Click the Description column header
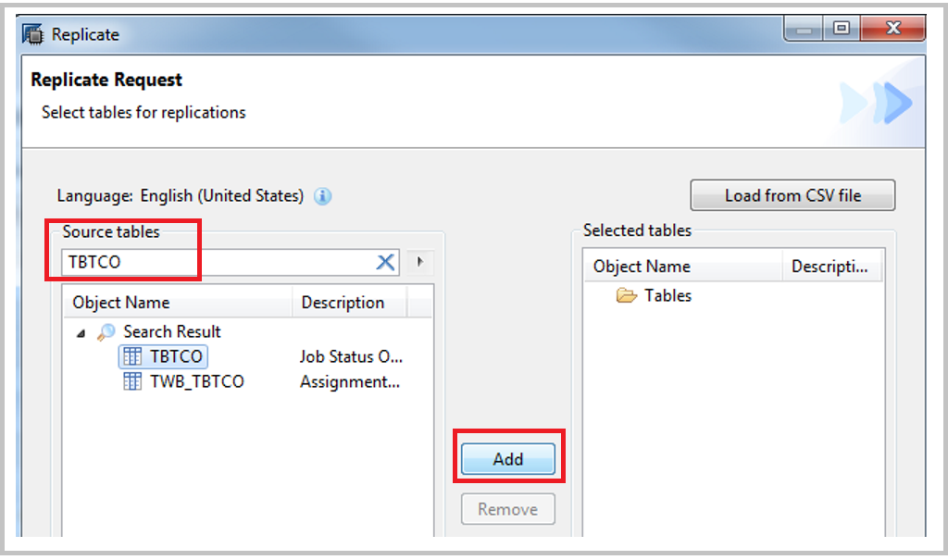Screen dimensions: 948x560 click(x=343, y=303)
